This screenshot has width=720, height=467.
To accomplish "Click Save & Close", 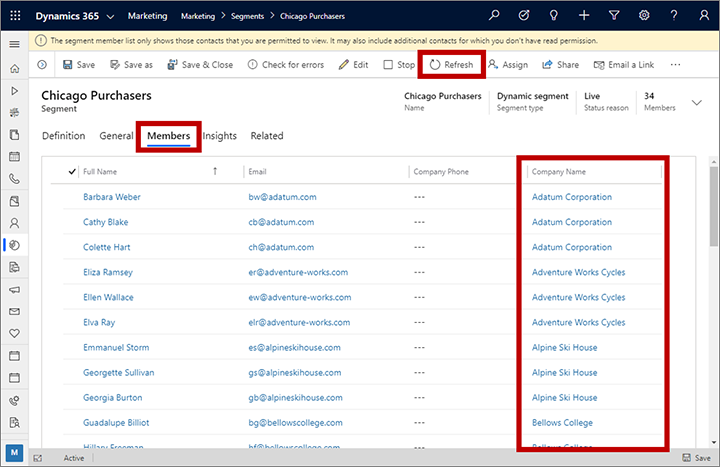I will (x=200, y=65).
